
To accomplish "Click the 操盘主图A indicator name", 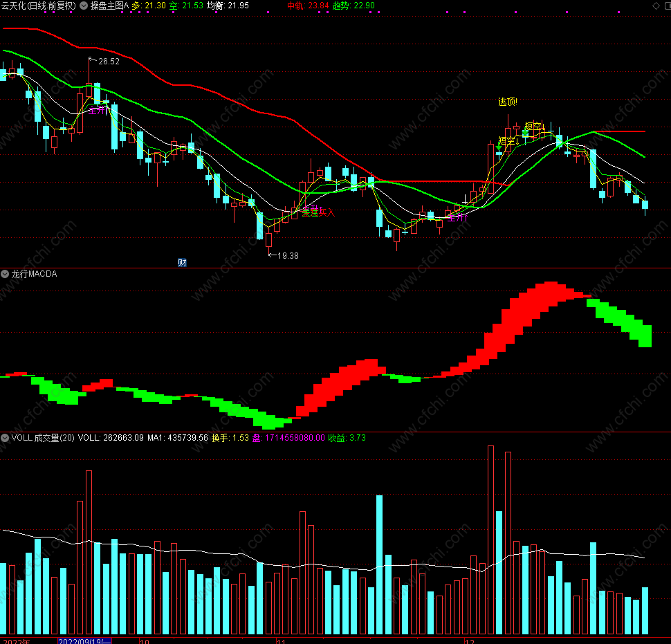I will (109, 6).
